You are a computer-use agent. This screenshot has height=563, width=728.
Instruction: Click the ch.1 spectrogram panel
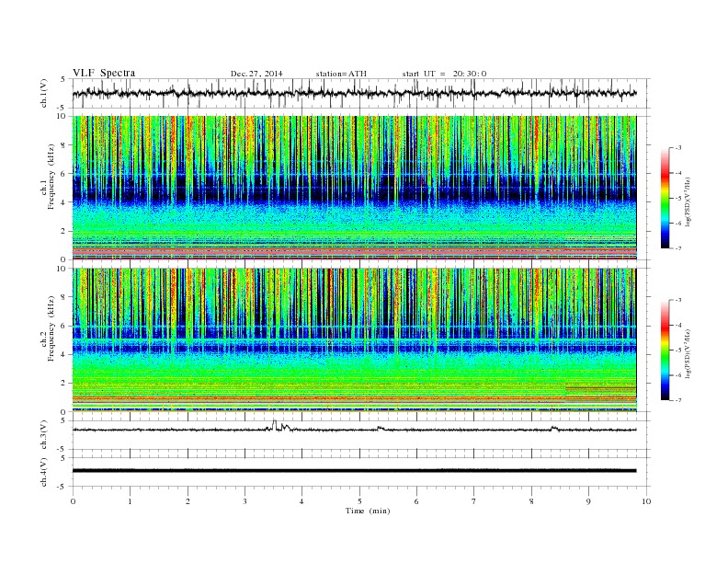click(x=354, y=188)
